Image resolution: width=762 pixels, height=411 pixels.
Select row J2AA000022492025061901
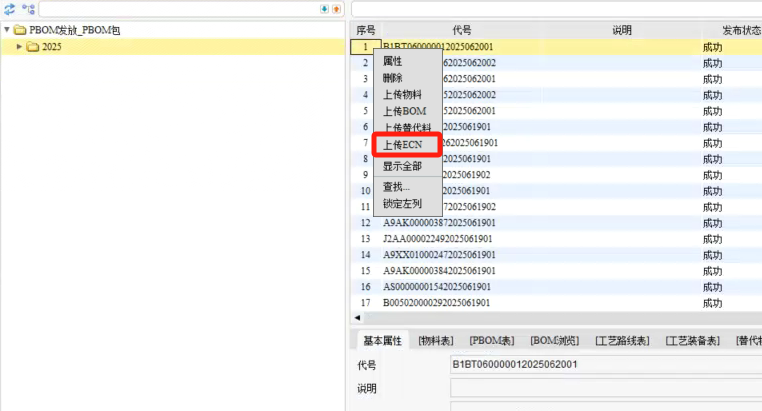[556, 239]
